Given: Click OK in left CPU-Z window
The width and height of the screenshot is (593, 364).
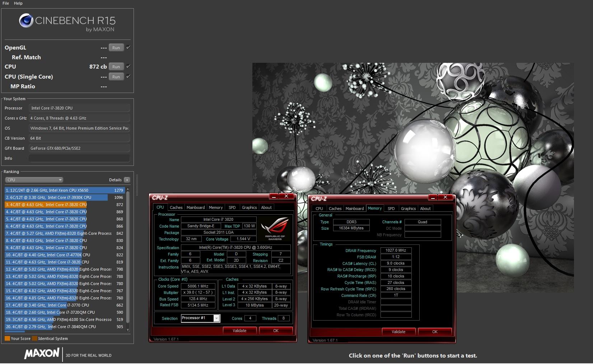Looking at the screenshot, I should [276, 331].
